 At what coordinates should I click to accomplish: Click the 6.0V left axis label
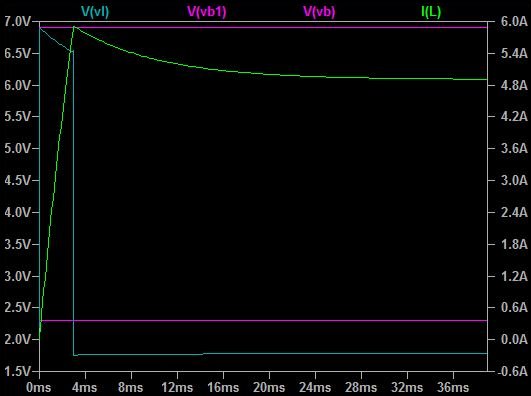tap(17, 85)
